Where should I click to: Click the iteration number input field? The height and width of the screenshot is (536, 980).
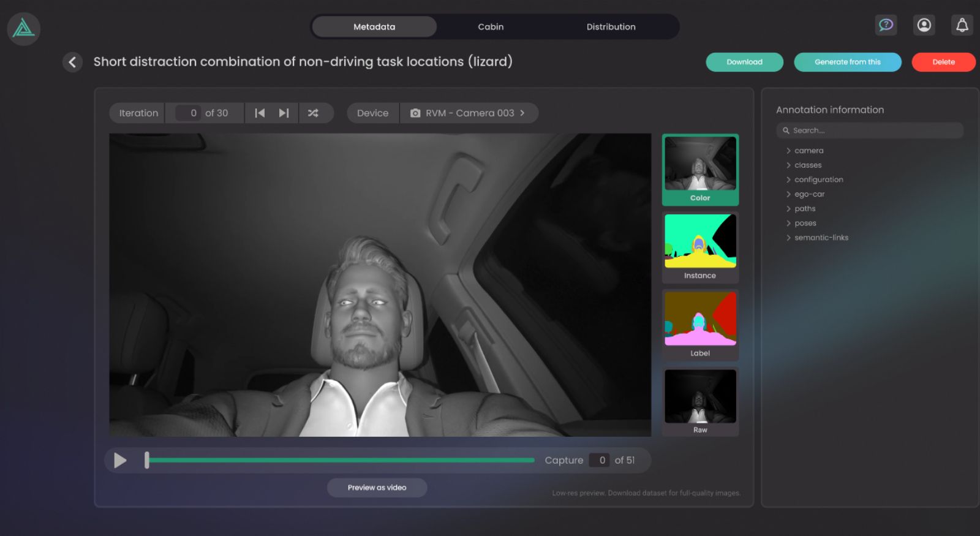[x=188, y=113]
